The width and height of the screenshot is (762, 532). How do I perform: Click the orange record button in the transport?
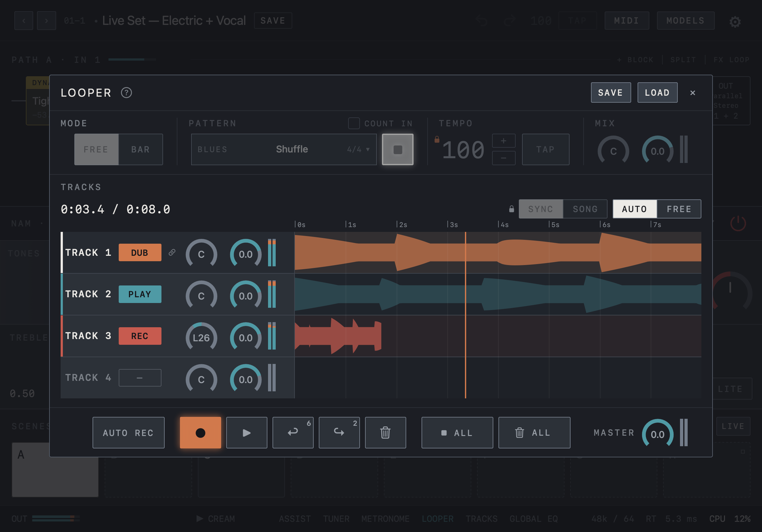point(200,432)
